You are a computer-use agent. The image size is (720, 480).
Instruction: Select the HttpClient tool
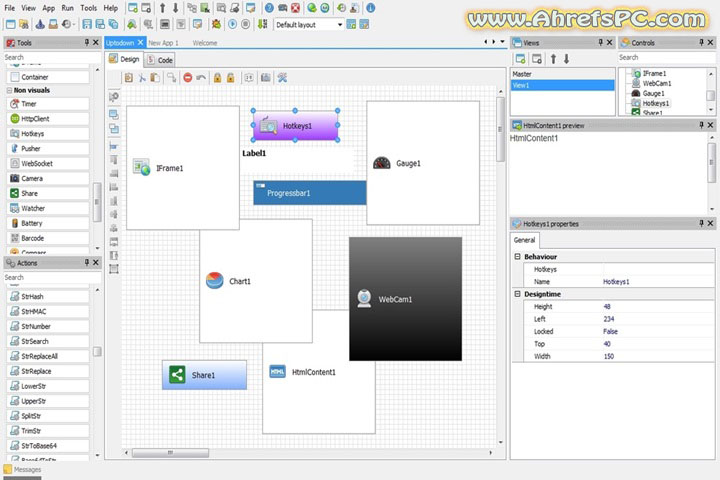point(49,119)
